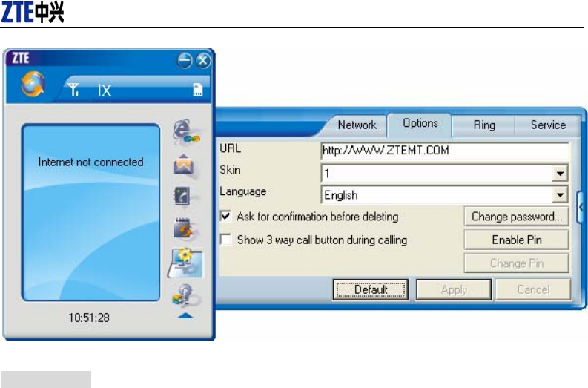The image size is (588, 388).
Task: Enable Show 3 way call button checkbox
Action: pyautogui.click(x=225, y=240)
